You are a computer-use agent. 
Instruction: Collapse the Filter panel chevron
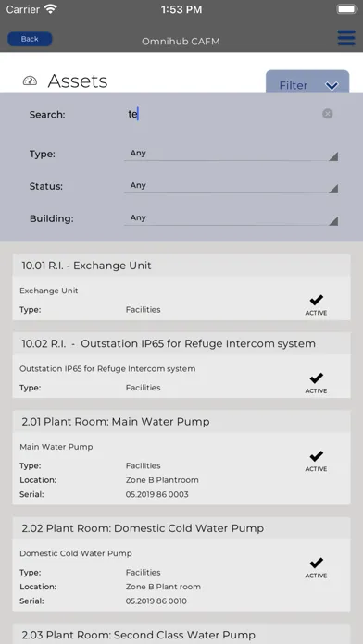click(x=332, y=86)
